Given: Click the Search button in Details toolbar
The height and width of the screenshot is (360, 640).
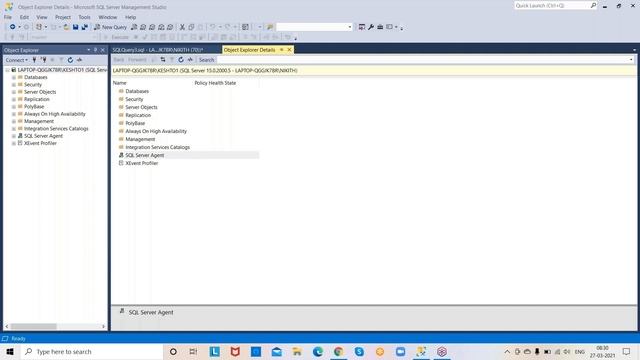Looking at the screenshot, I should (207, 60).
